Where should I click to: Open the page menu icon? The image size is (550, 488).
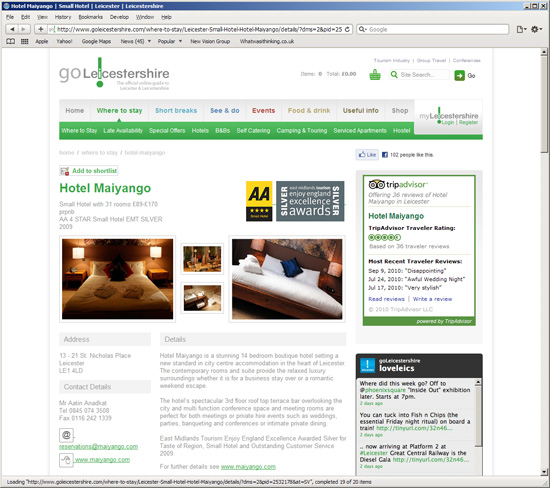[522, 29]
